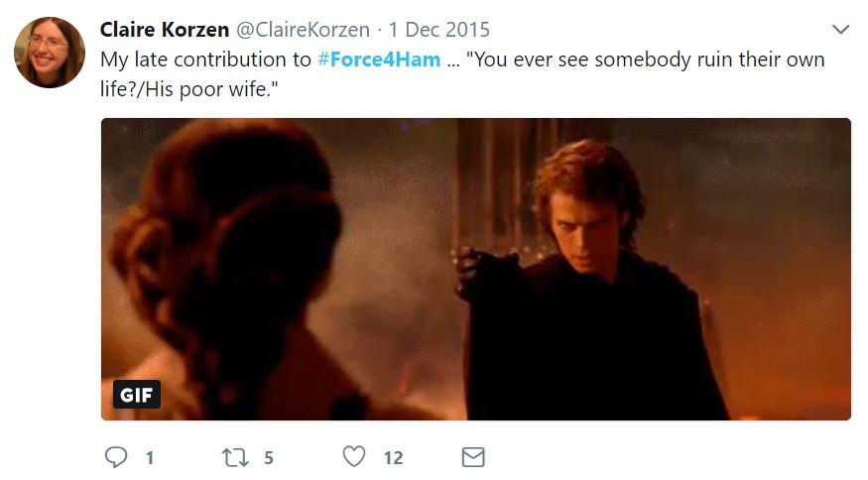Click the retweet count number 5
868x480 pixels.
(269, 458)
